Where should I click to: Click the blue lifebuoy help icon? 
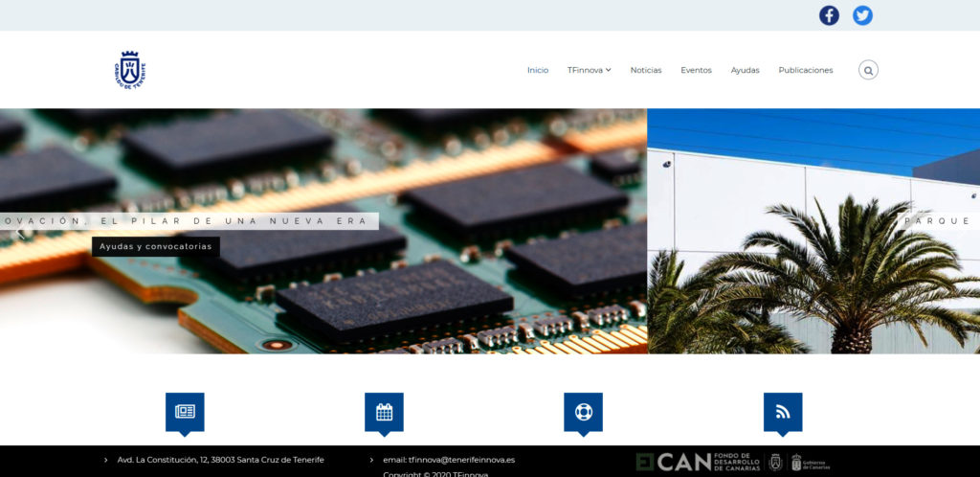584,412
